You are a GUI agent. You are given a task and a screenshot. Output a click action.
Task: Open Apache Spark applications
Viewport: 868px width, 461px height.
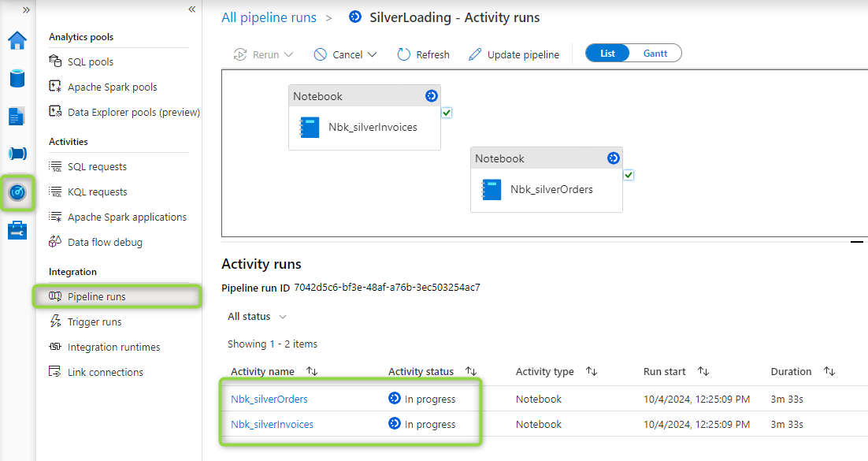127,217
